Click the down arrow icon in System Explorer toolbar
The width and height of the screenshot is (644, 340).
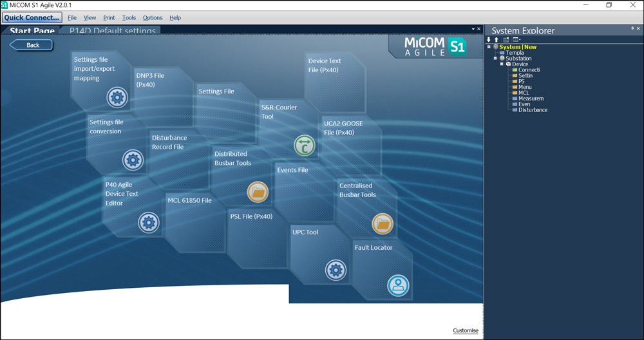pos(489,39)
